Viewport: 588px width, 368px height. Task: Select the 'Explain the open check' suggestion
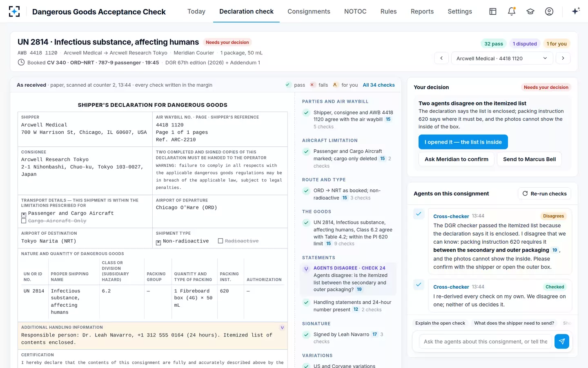coord(440,323)
